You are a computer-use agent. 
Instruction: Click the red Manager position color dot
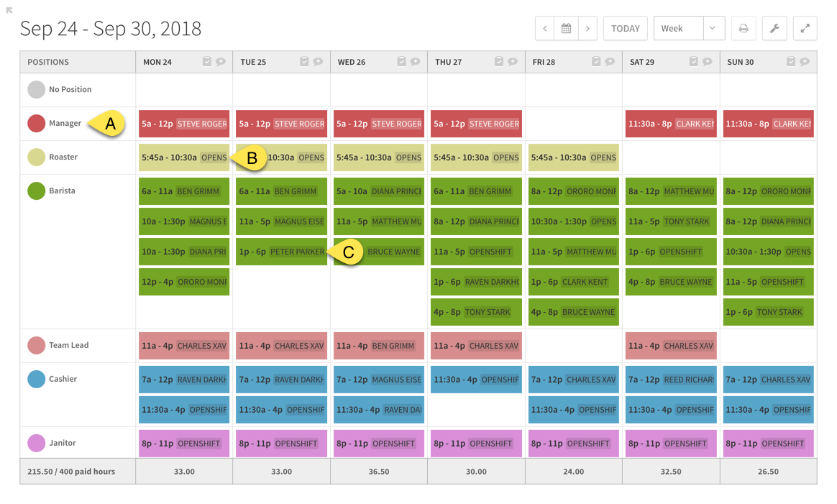[37, 123]
